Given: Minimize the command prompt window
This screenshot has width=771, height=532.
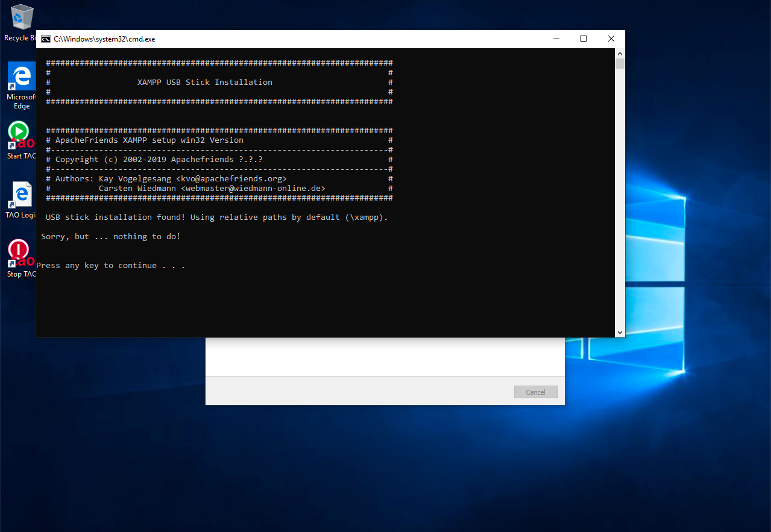Looking at the screenshot, I should tap(556, 39).
